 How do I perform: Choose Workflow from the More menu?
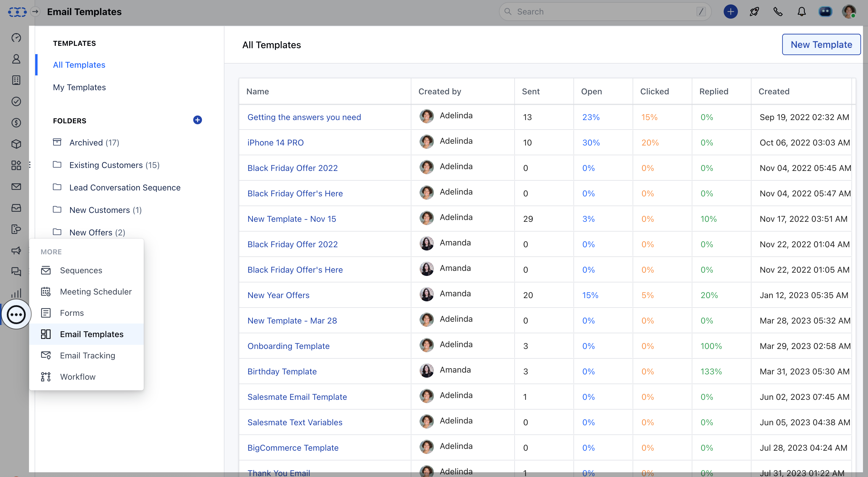[77, 377]
